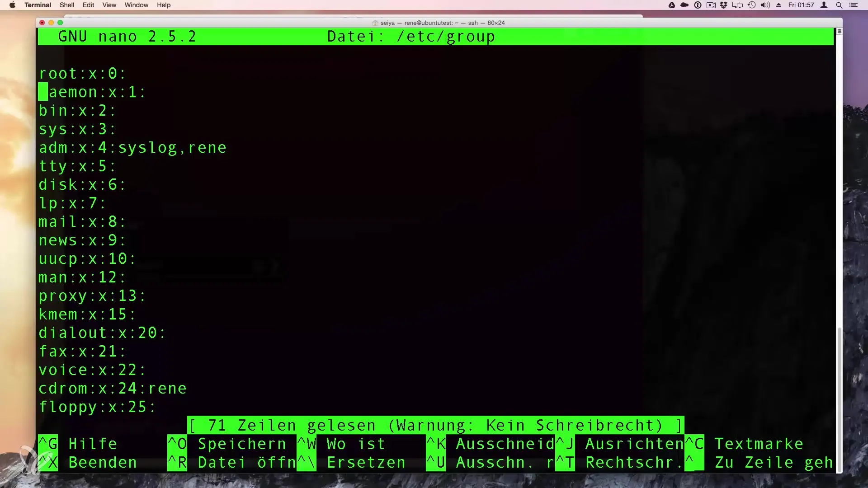
Task: Click the ^T Rechtschr. shortcut
Action: [x=620, y=462]
